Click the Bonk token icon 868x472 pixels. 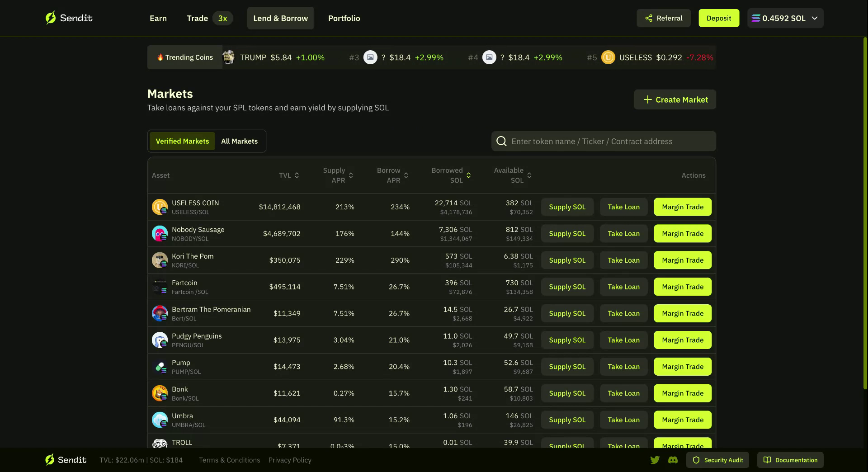point(160,393)
